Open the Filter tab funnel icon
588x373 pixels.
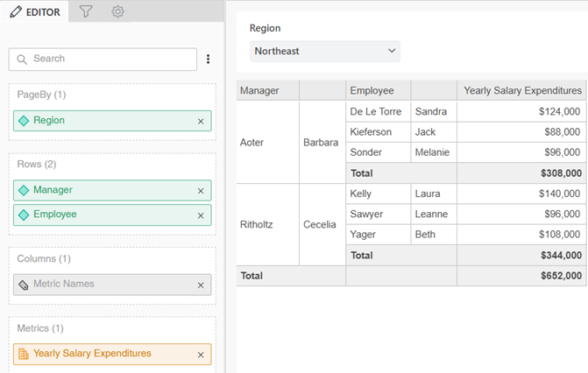pos(86,11)
